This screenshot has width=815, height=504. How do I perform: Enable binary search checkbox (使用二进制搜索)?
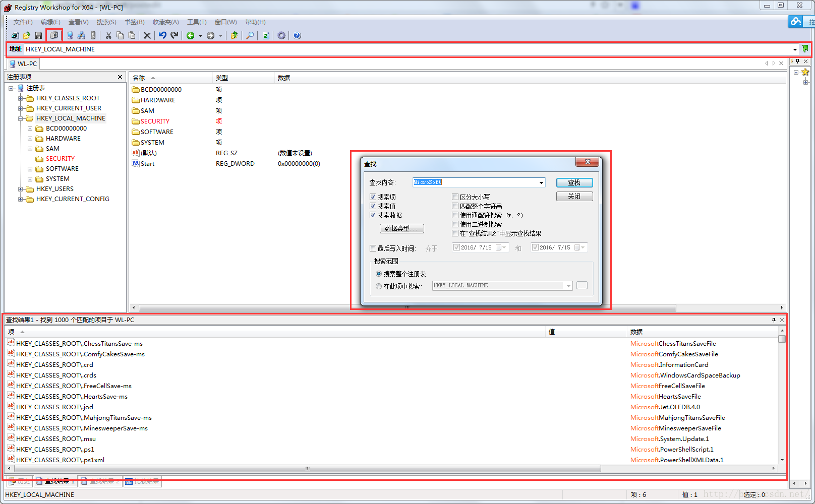click(x=455, y=224)
